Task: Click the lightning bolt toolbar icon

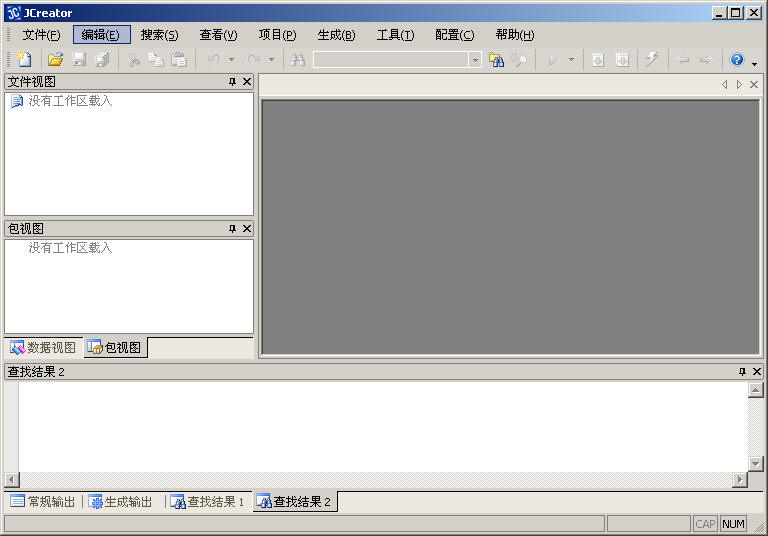Action: tap(652, 60)
